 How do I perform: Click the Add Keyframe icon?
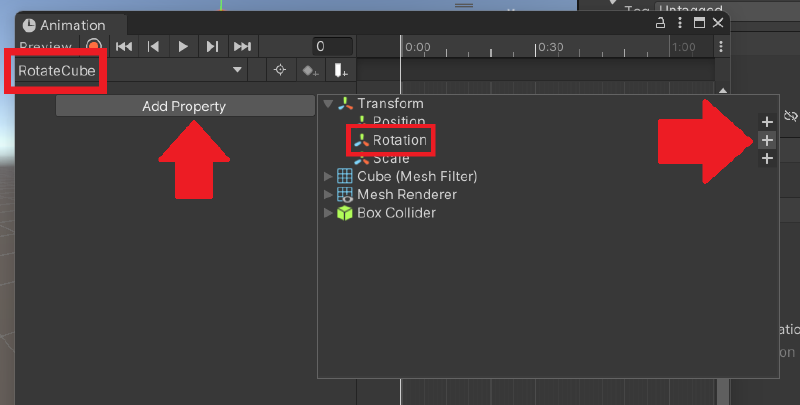click(310, 70)
